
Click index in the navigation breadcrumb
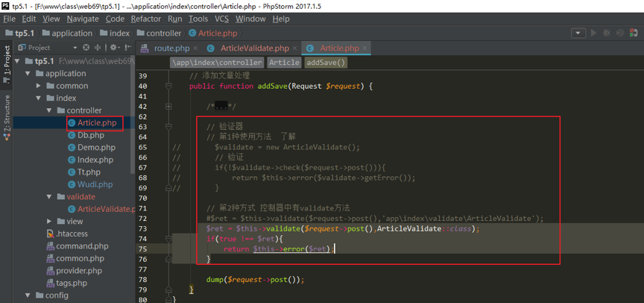point(116,34)
